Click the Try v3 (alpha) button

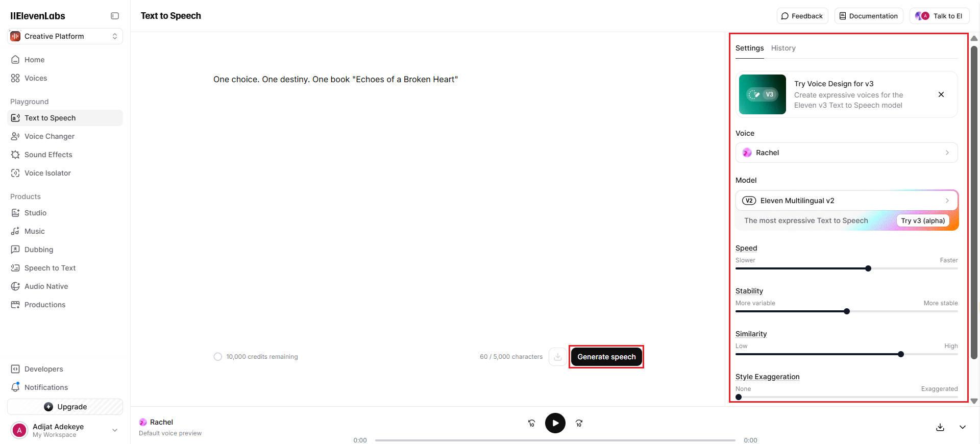923,220
